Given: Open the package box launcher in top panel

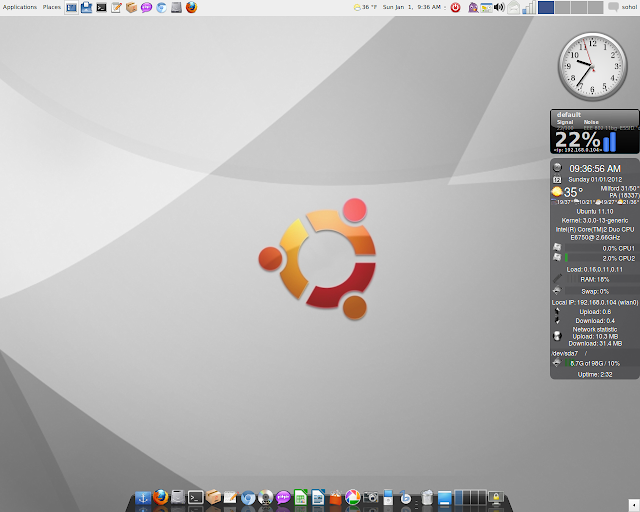Looking at the screenshot, I should (131, 7).
